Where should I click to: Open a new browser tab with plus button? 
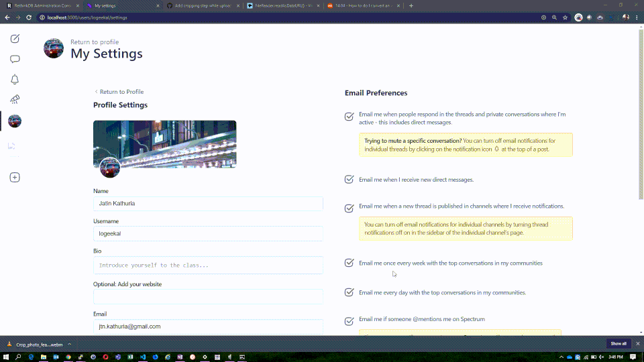(x=411, y=6)
